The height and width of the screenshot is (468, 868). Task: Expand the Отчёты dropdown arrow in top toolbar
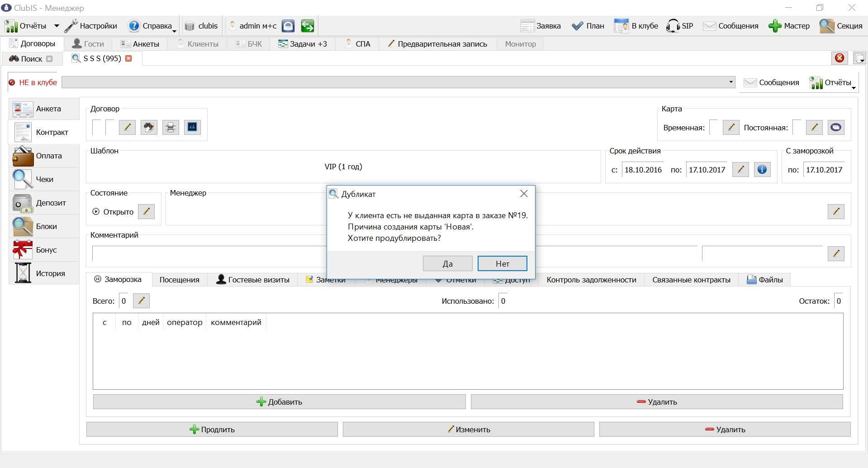(x=57, y=26)
